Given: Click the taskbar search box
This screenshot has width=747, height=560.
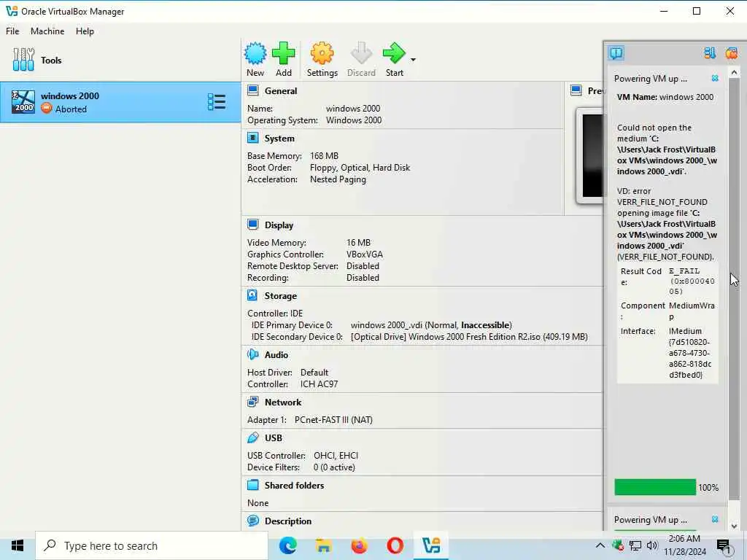Looking at the screenshot, I should (152, 545).
